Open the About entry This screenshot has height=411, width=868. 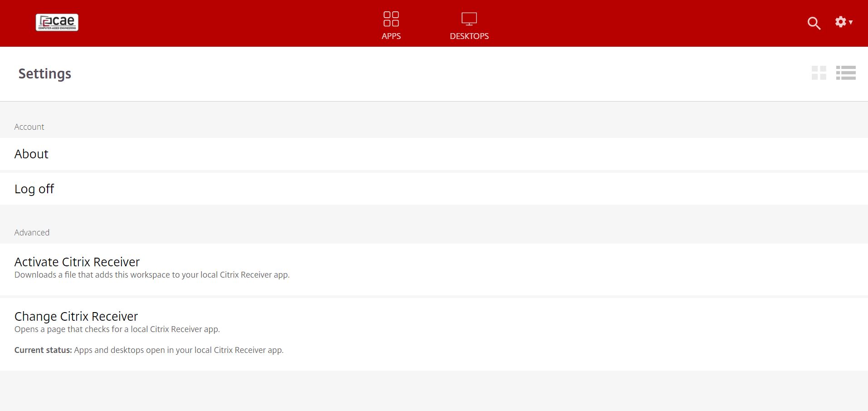pyautogui.click(x=434, y=154)
